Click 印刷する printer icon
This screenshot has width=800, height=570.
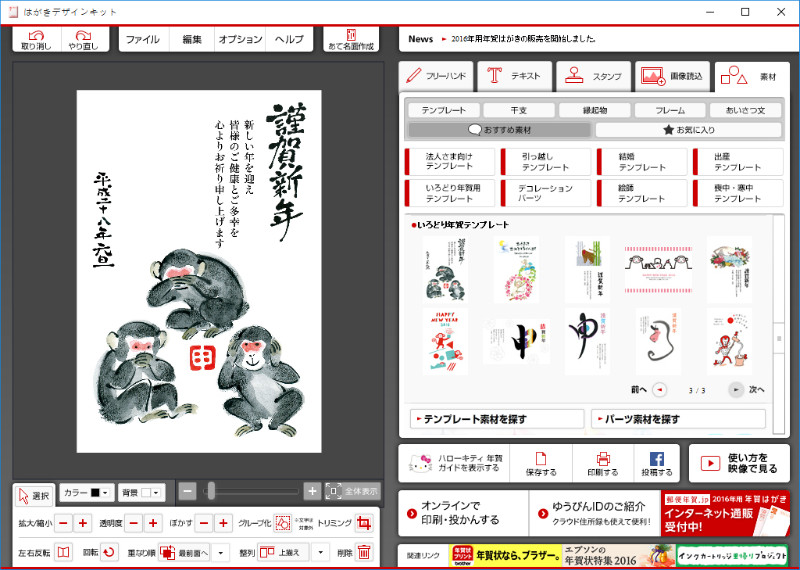pos(603,463)
